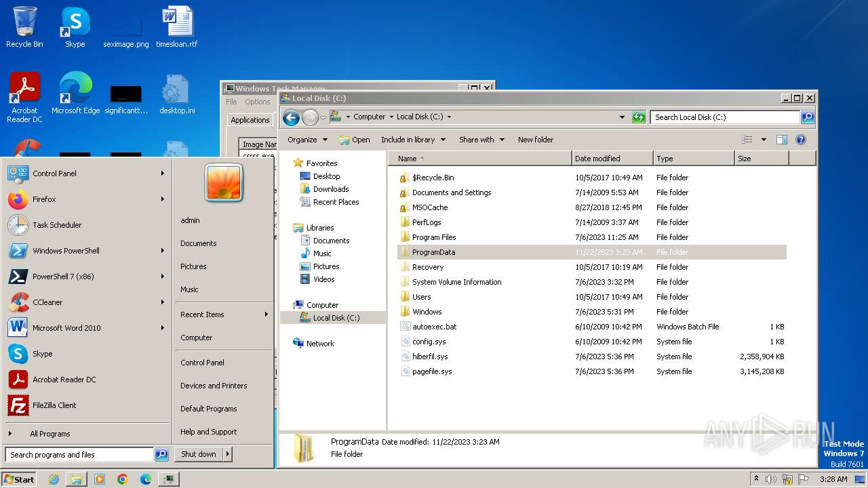Select the Recovery folder
This screenshot has width=868, height=488.
pos(428,267)
